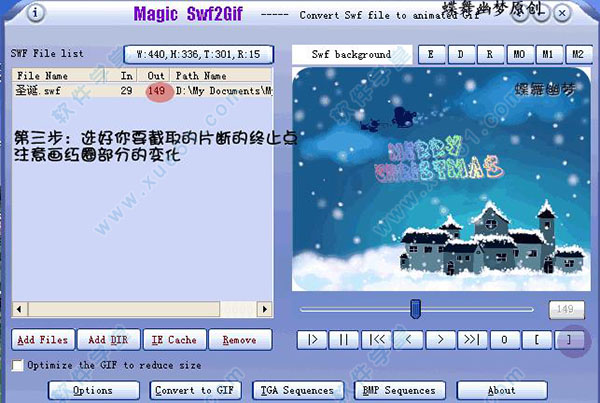
Task: Open the info button beside the title
Action: pos(35,13)
